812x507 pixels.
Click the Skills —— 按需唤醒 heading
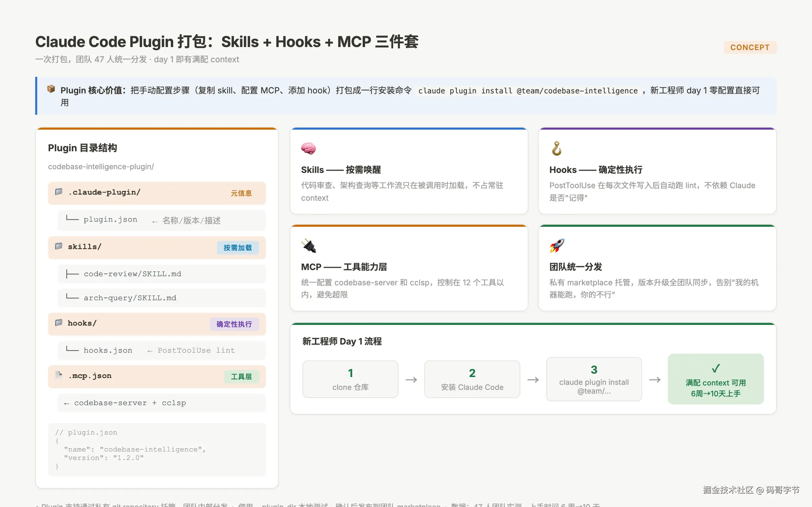(x=341, y=170)
